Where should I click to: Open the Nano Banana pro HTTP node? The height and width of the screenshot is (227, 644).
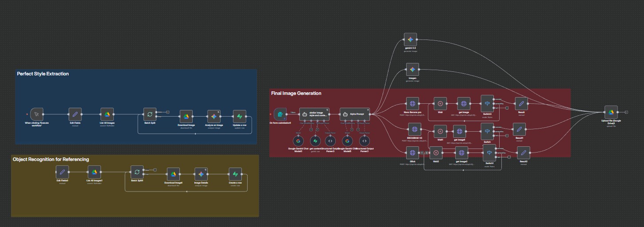click(412, 103)
